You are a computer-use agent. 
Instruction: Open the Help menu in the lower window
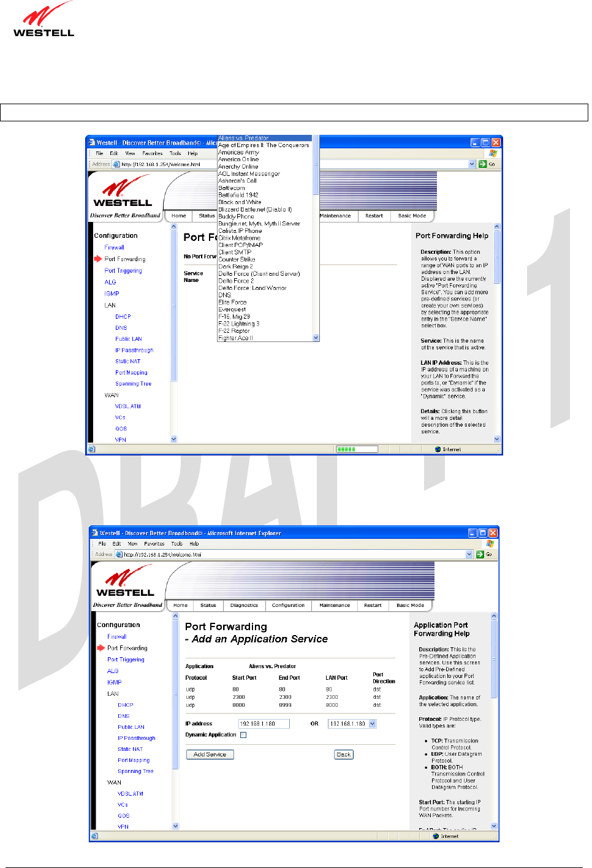coord(194,544)
